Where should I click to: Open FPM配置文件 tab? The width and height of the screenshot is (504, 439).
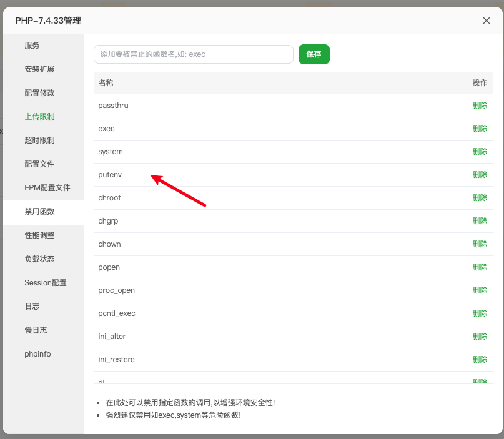(x=47, y=188)
